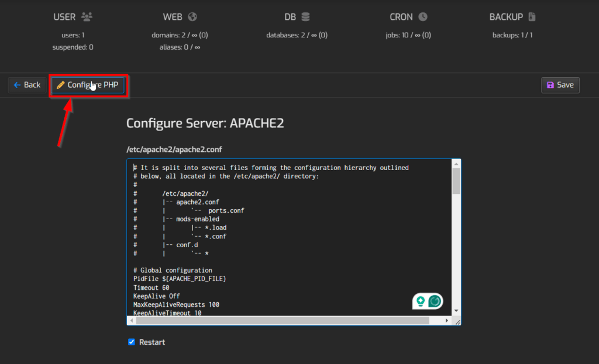Click the green circular refresh badge icon

pos(434,300)
